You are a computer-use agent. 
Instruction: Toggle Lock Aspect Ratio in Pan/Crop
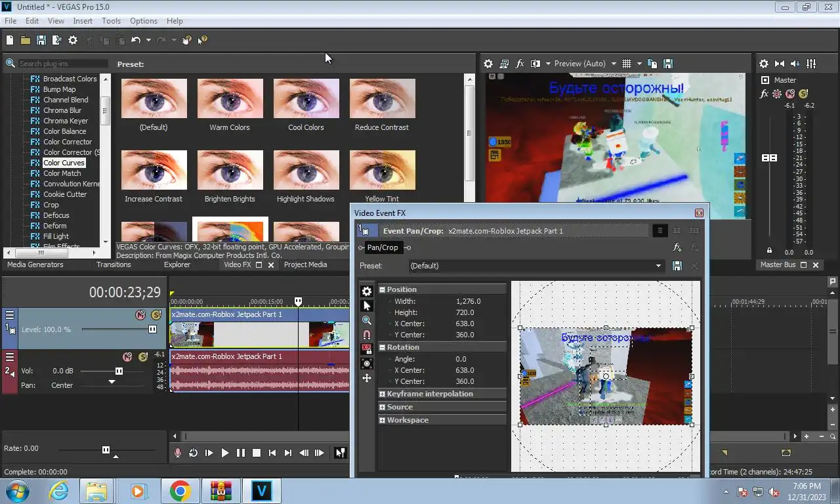pyautogui.click(x=367, y=349)
